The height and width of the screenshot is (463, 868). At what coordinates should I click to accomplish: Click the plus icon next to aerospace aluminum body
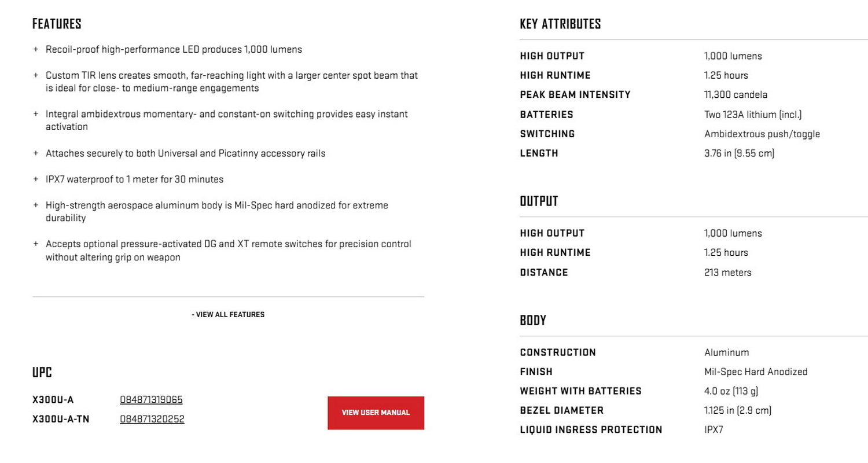click(36, 205)
